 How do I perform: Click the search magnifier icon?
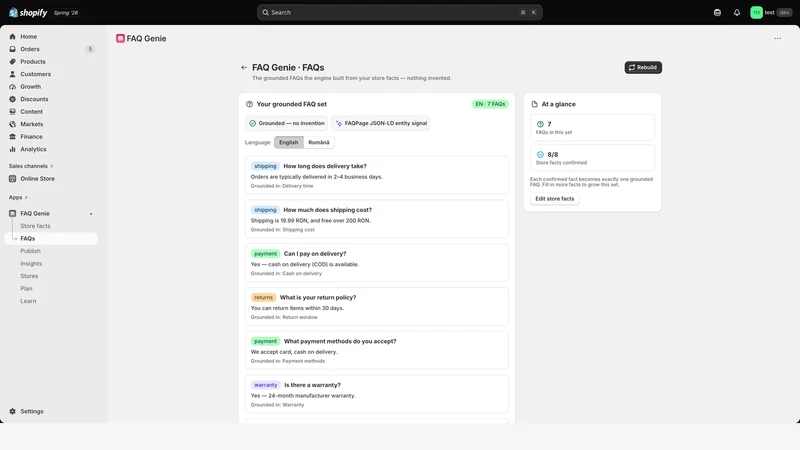coord(265,12)
